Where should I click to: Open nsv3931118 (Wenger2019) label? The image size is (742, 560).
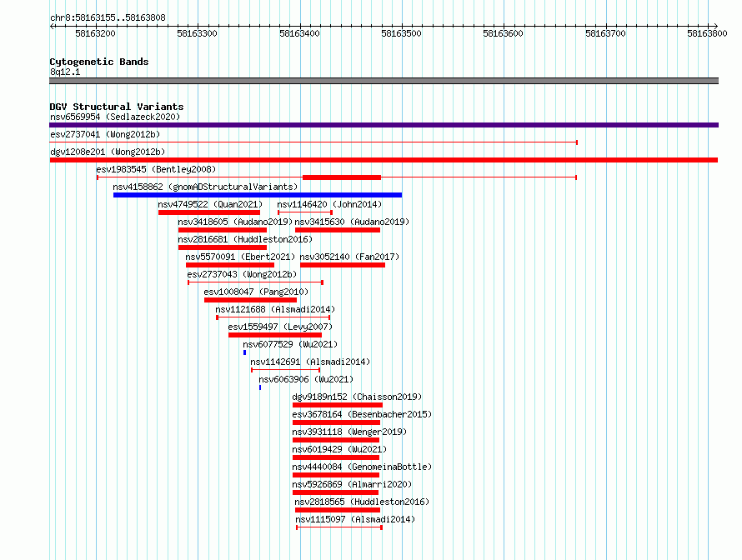349,432
